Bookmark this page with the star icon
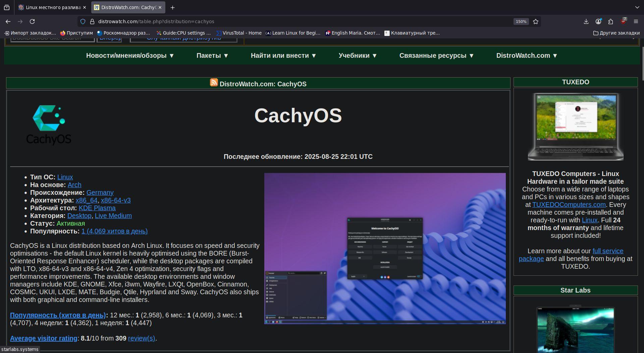Image resolution: width=644 pixels, height=353 pixels. tap(536, 21)
